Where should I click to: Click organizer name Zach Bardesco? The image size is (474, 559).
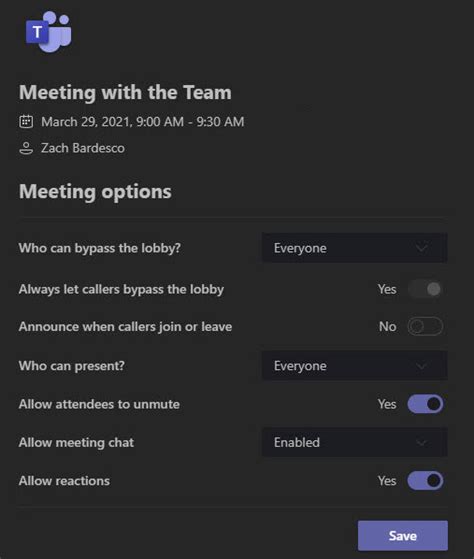(83, 148)
